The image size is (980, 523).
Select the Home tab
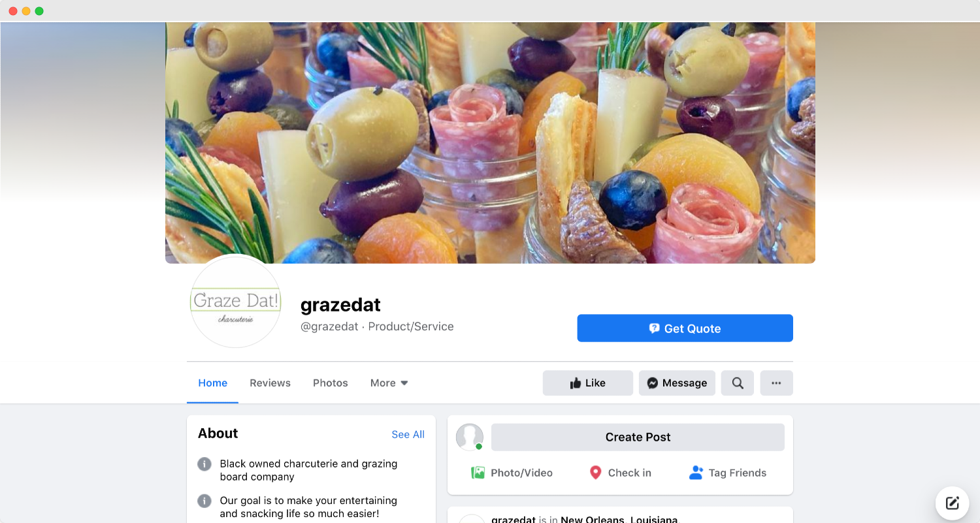tap(212, 383)
